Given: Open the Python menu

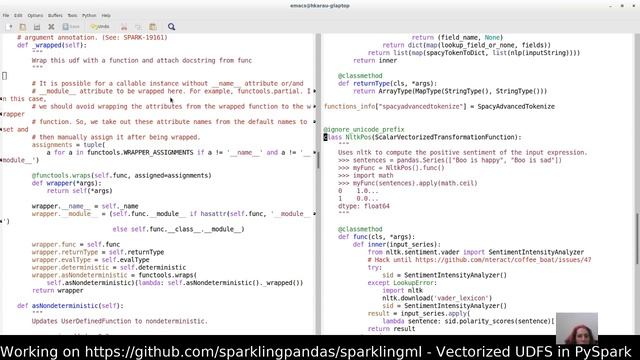Looking at the screenshot, I should click(89, 16).
